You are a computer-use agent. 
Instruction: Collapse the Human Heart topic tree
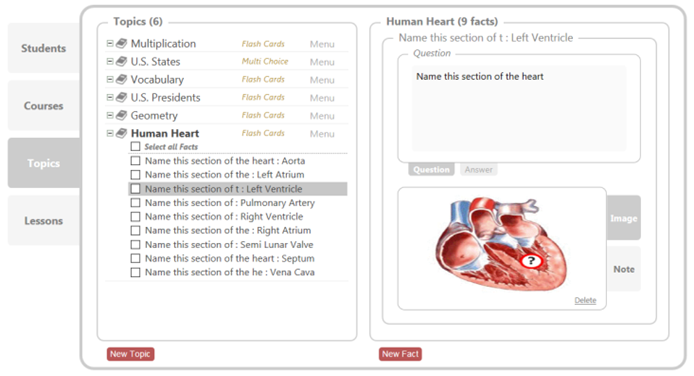pyautogui.click(x=110, y=133)
